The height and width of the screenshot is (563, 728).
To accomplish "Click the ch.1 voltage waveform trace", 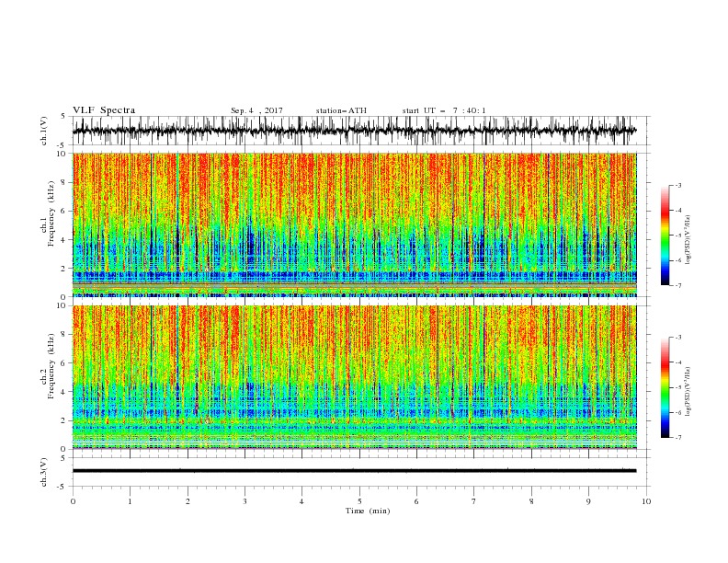I will click(354, 131).
